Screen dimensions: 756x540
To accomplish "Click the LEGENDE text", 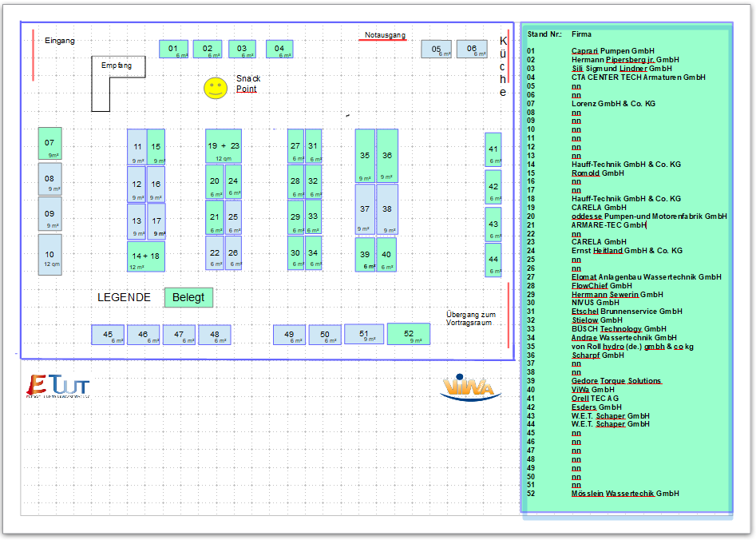I will point(124,297).
